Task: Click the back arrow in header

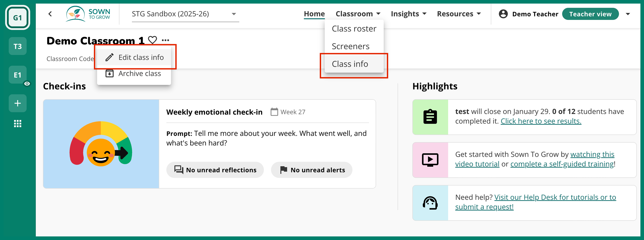Action: [x=50, y=14]
